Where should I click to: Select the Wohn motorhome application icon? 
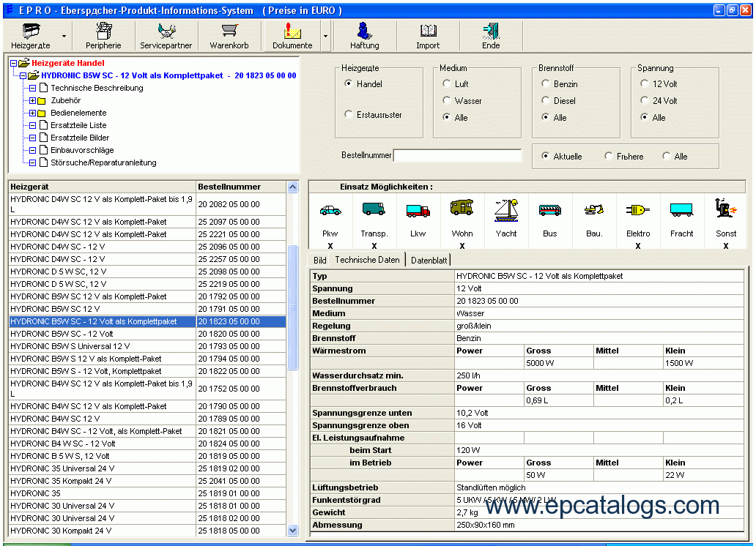[462, 208]
